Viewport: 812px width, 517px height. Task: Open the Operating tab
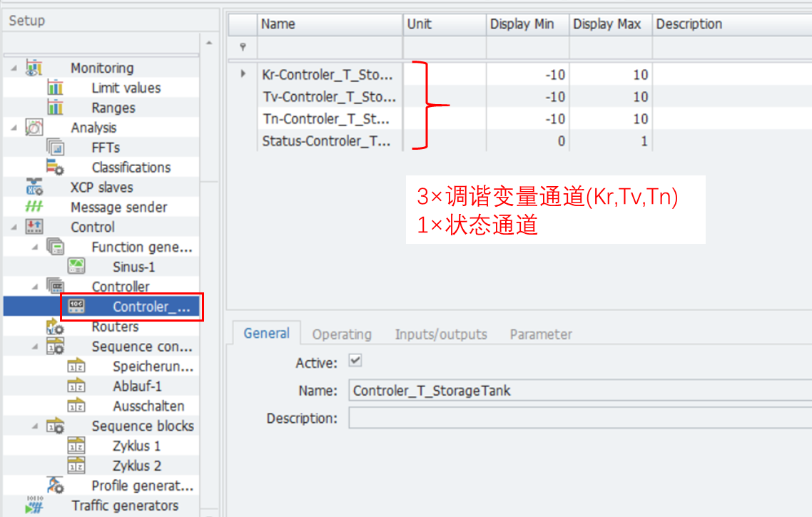coord(342,334)
